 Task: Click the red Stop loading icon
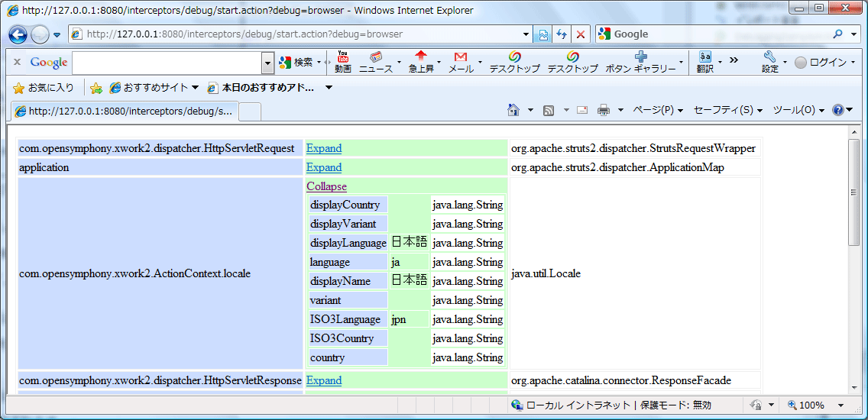point(581,34)
